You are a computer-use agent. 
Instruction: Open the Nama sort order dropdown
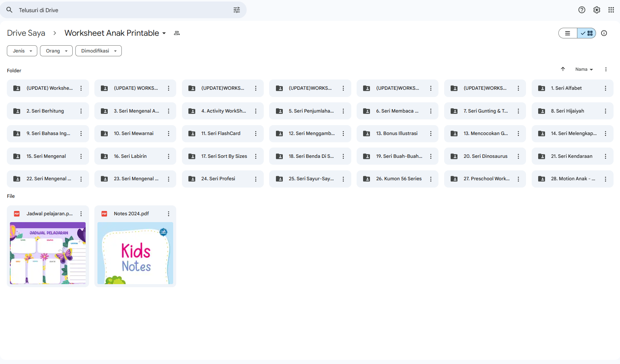click(584, 69)
